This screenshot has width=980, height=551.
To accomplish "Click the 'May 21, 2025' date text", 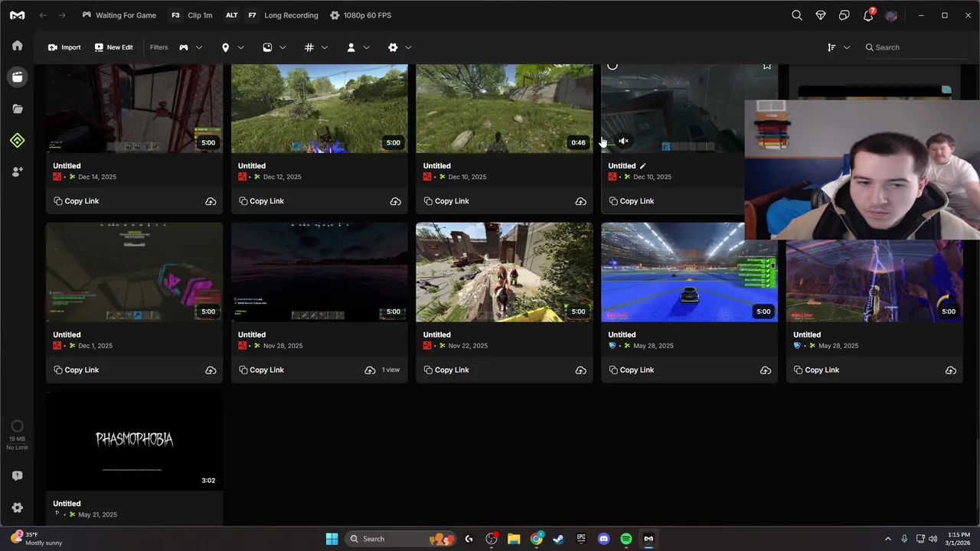I will pyautogui.click(x=97, y=515).
